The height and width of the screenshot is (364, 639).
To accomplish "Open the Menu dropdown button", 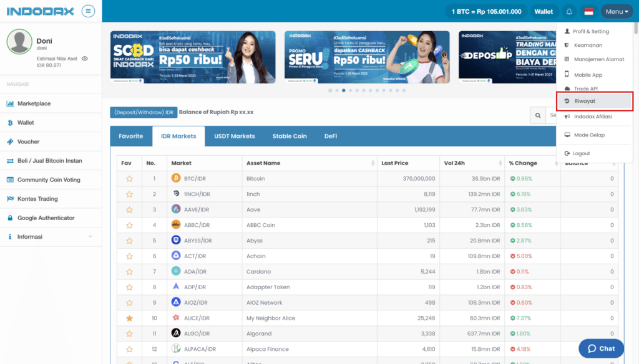I will pyautogui.click(x=617, y=11).
